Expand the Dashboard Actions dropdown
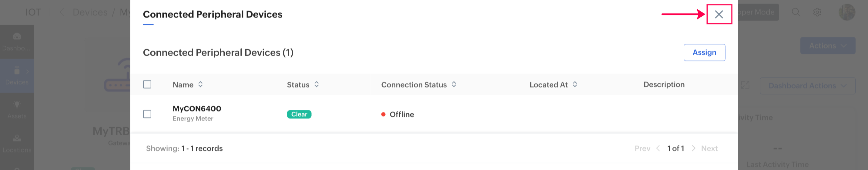 pos(807,86)
